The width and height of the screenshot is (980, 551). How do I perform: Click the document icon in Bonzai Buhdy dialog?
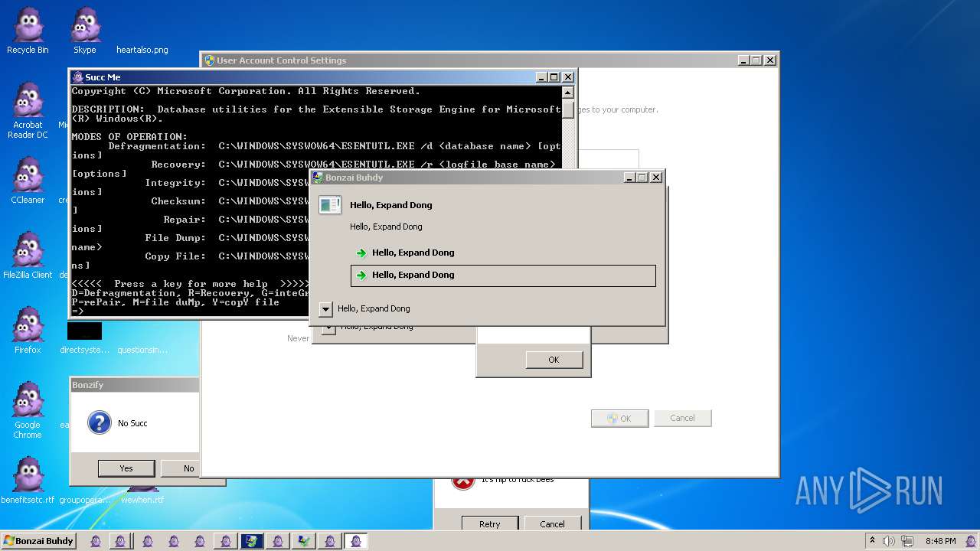[330, 204]
